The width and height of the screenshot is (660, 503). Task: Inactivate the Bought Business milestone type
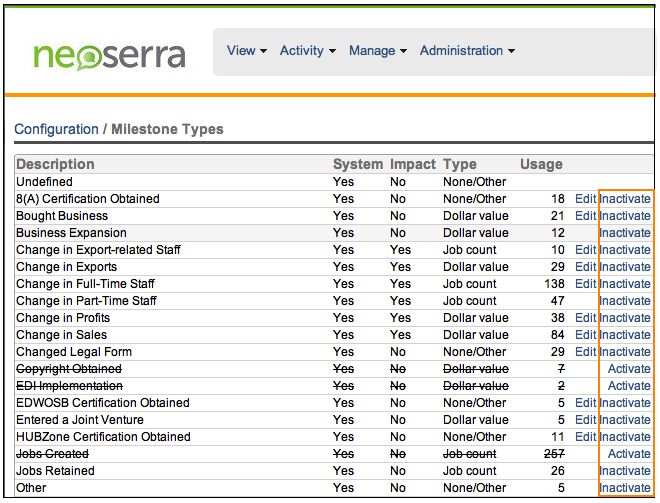(x=625, y=216)
